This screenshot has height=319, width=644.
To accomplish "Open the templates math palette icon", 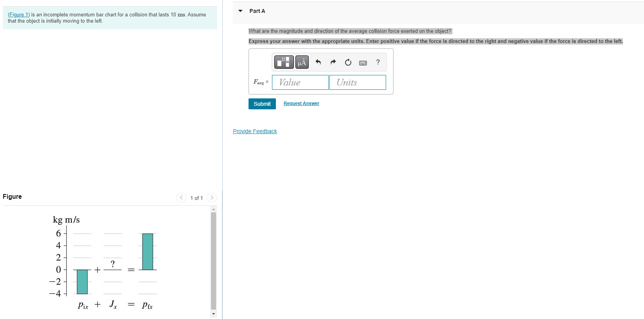I will [x=284, y=62].
